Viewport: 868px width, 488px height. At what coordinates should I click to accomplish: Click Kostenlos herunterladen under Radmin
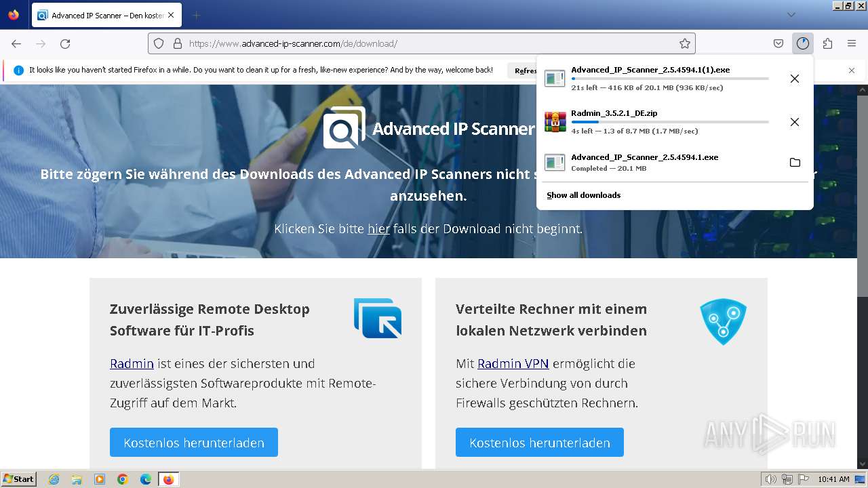click(x=194, y=443)
